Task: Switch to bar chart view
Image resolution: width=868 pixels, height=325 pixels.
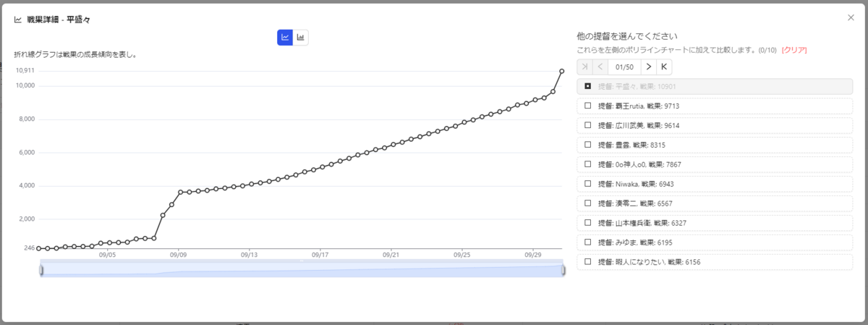Action: pyautogui.click(x=301, y=37)
